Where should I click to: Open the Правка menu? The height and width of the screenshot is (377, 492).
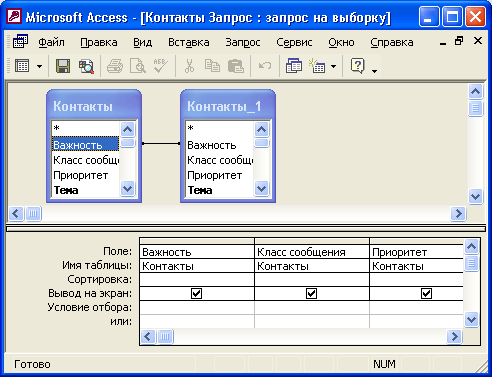[x=99, y=42]
